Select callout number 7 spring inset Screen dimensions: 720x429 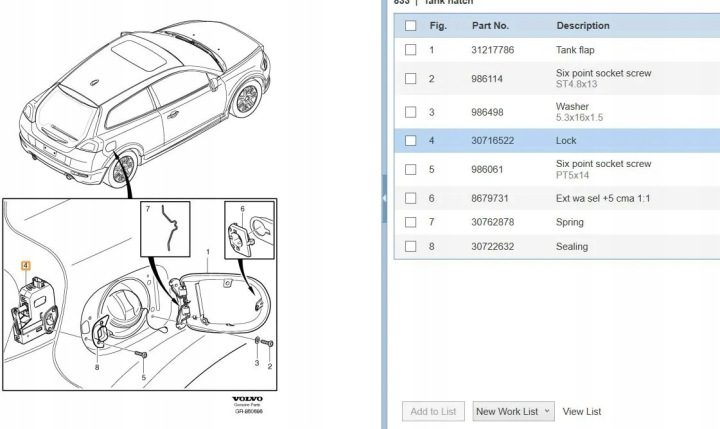pyautogui.click(x=148, y=209)
